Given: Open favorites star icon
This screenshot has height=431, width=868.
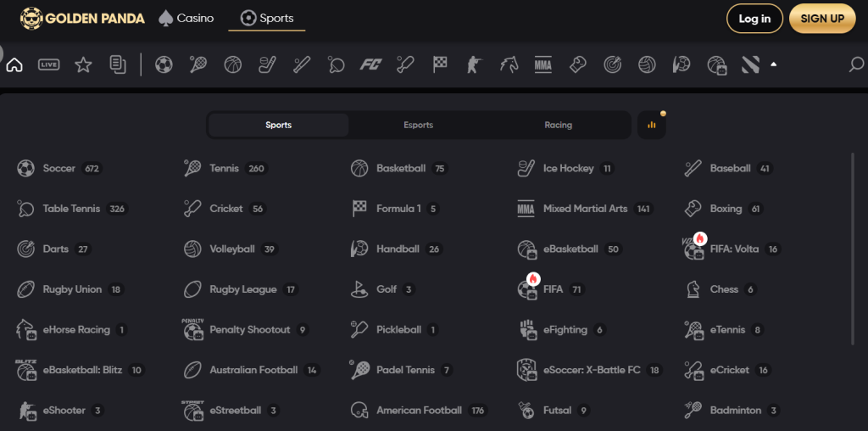Looking at the screenshot, I should pos(83,64).
